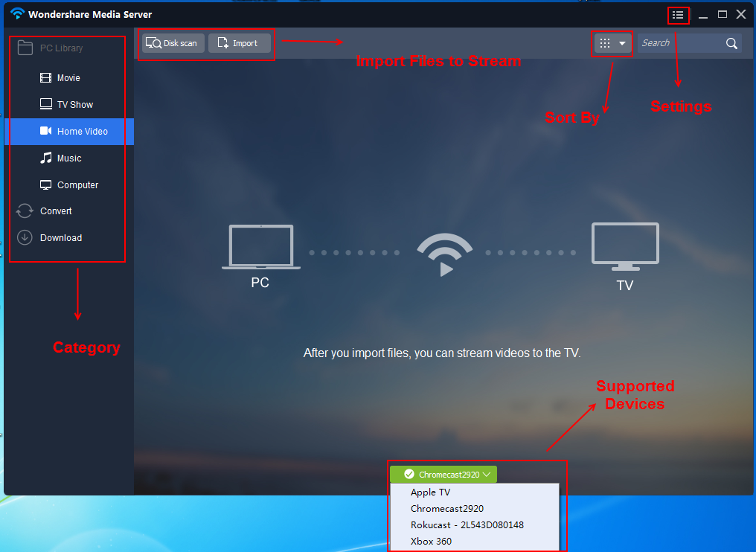
Task: Click the magnifying glass search icon
Action: pyautogui.click(x=731, y=43)
